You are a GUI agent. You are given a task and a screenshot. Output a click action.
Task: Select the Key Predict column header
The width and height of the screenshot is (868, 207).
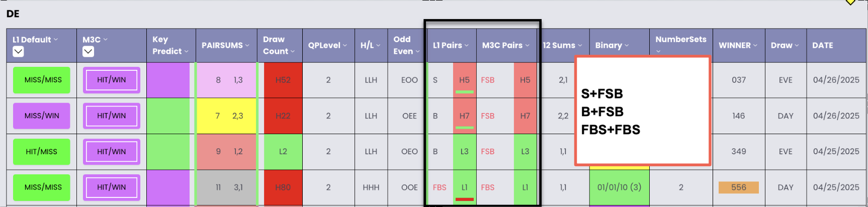(x=171, y=45)
